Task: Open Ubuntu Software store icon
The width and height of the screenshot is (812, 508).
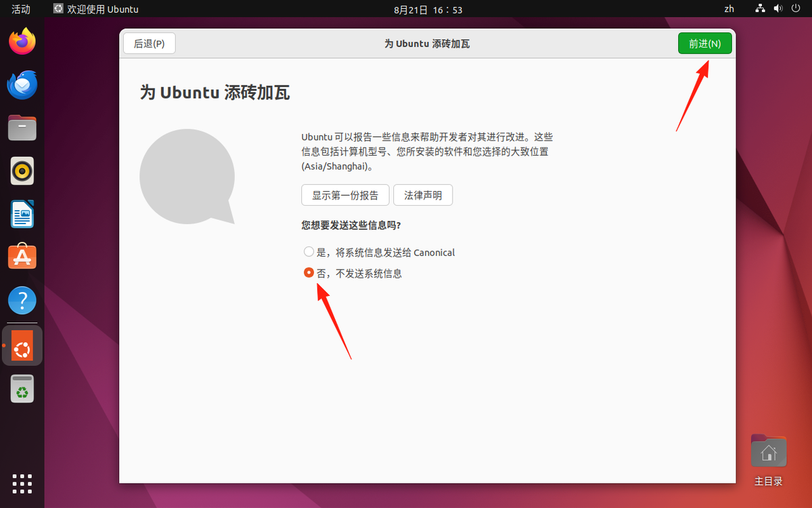Action: point(22,257)
